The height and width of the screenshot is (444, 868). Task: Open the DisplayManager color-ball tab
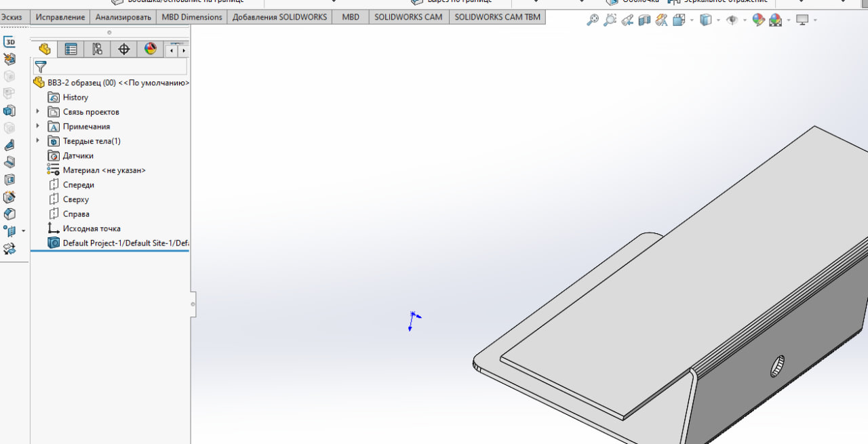pyautogui.click(x=150, y=49)
